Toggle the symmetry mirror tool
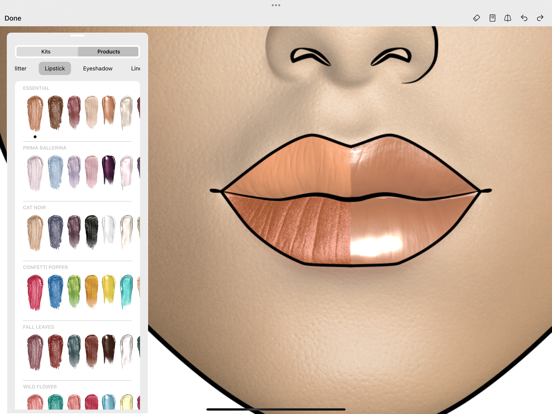This screenshot has width=552, height=414. pos(508,18)
